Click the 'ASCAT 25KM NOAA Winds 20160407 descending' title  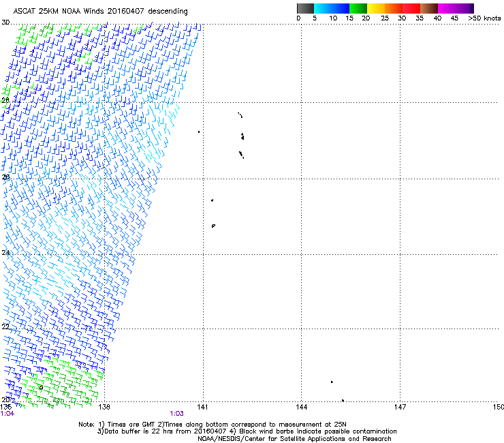(x=100, y=11)
